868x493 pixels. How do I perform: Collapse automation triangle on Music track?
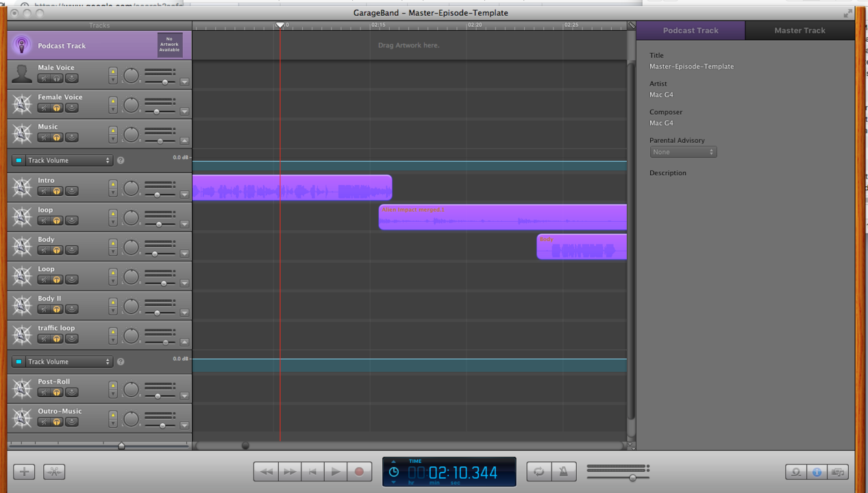click(x=184, y=140)
